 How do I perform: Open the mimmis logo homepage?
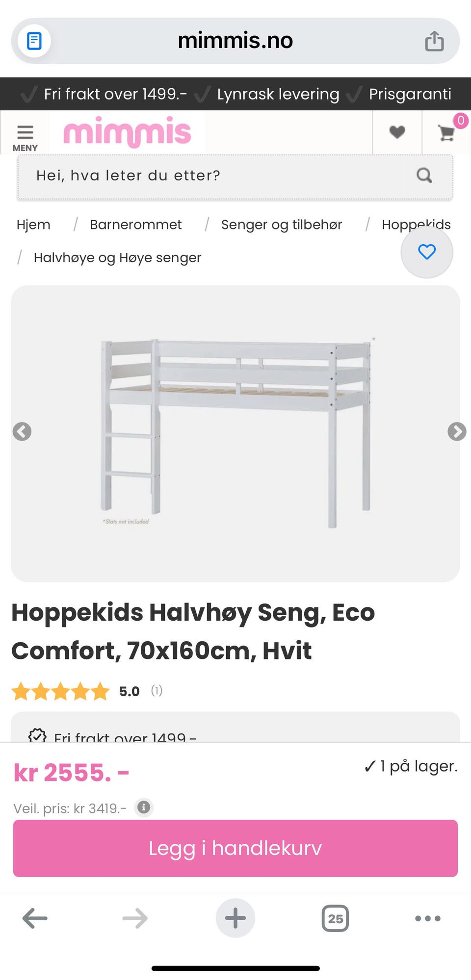coord(127,132)
